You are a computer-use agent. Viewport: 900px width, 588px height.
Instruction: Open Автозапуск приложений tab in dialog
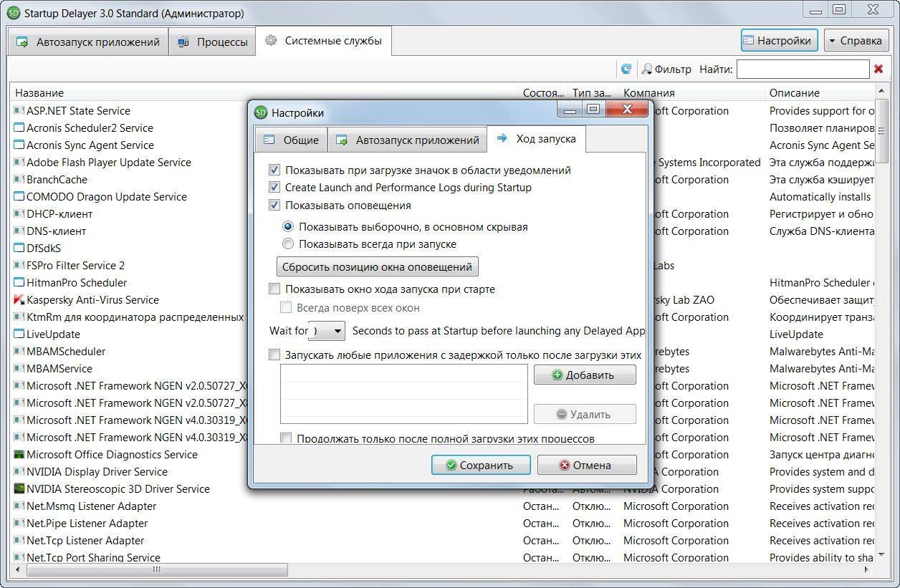click(407, 140)
